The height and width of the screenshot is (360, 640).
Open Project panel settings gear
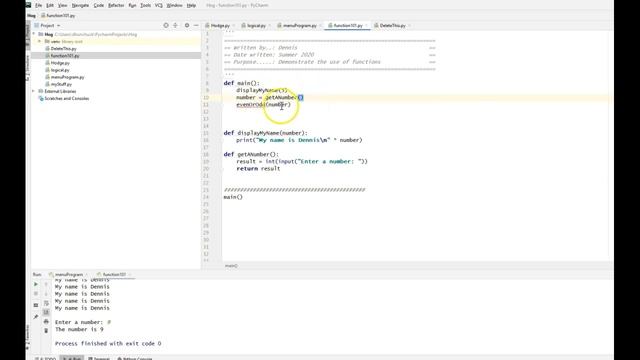click(x=187, y=25)
